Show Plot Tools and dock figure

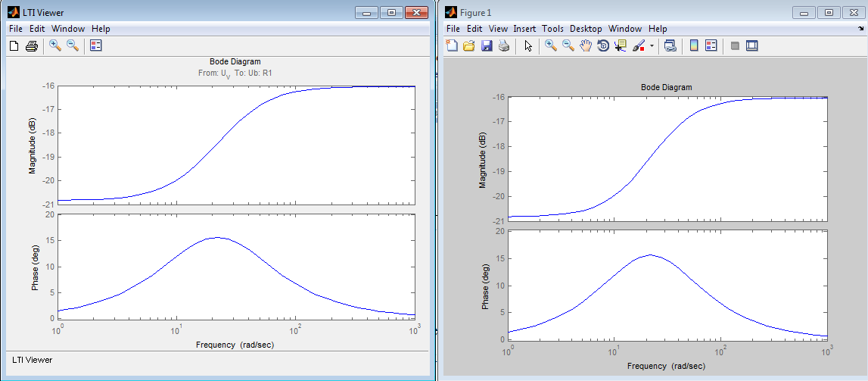pyautogui.click(x=751, y=46)
